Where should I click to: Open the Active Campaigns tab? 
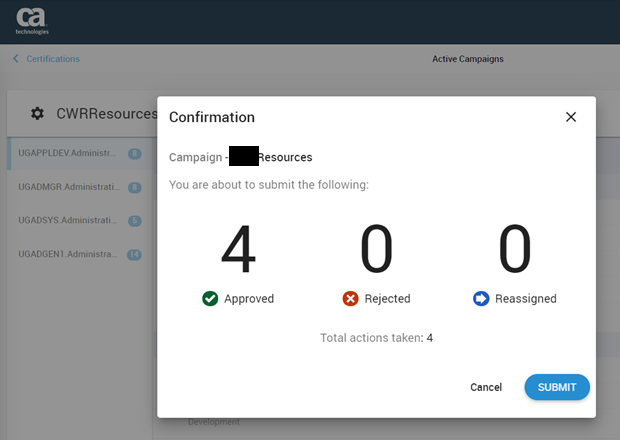(467, 59)
